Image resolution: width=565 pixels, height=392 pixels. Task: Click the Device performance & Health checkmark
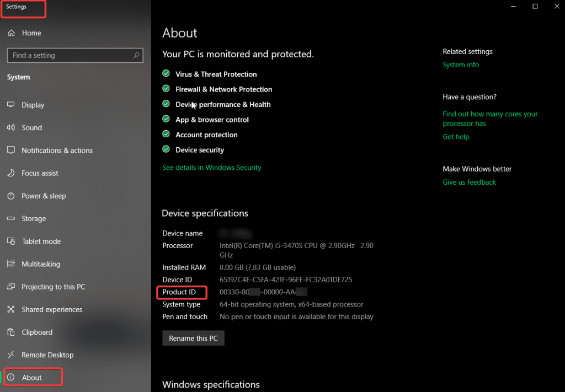coord(166,104)
